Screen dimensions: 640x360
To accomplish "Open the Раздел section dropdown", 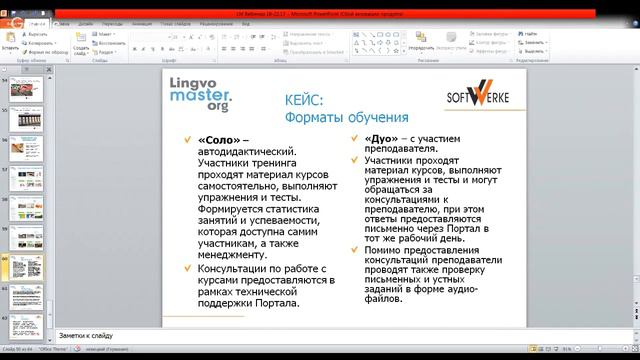I will (x=104, y=52).
